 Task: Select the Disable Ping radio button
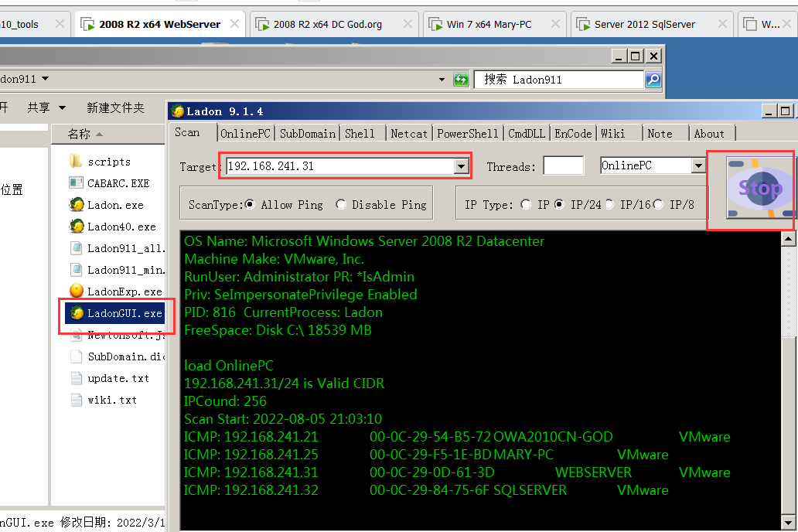pyautogui.click(x=341, y=205)
